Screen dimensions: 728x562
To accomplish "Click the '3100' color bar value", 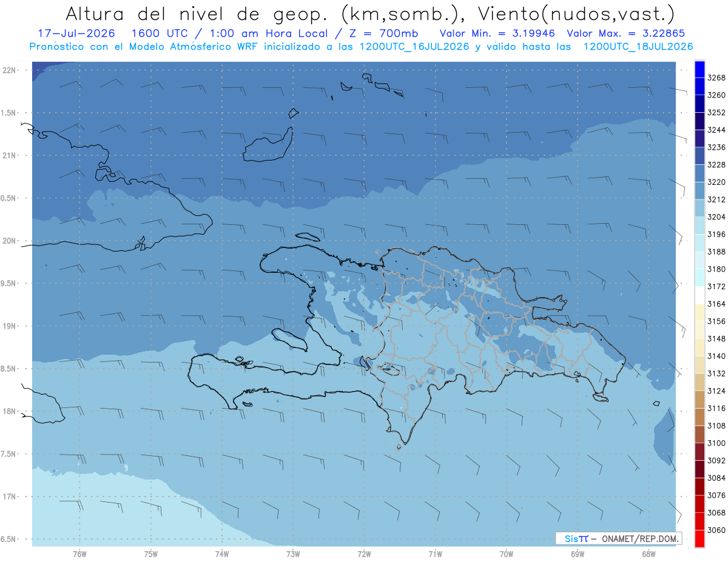I will click(716, 443).
